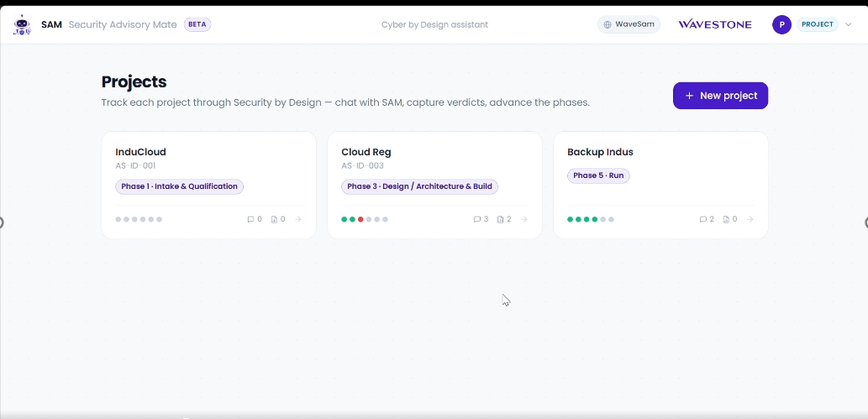This screenshot has width=868, height=419.
Task: Select the Phase 3 Design / Architecture badge
Action: point(419,186)
